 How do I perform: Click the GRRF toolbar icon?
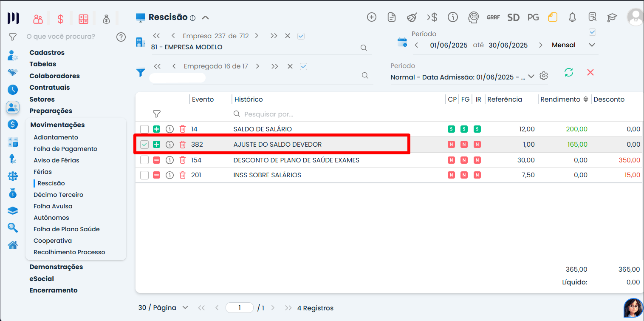coord(493,17)
